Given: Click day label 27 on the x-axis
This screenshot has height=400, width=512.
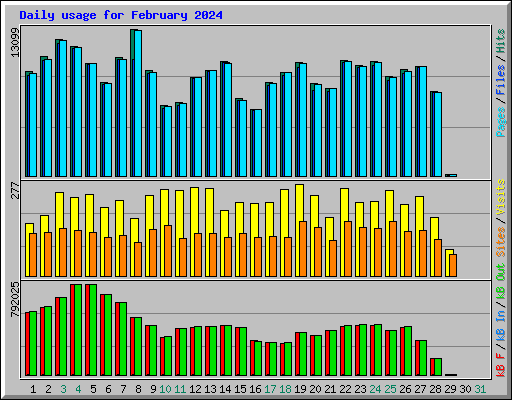Looking at the screenshot, I should point(420,389).
